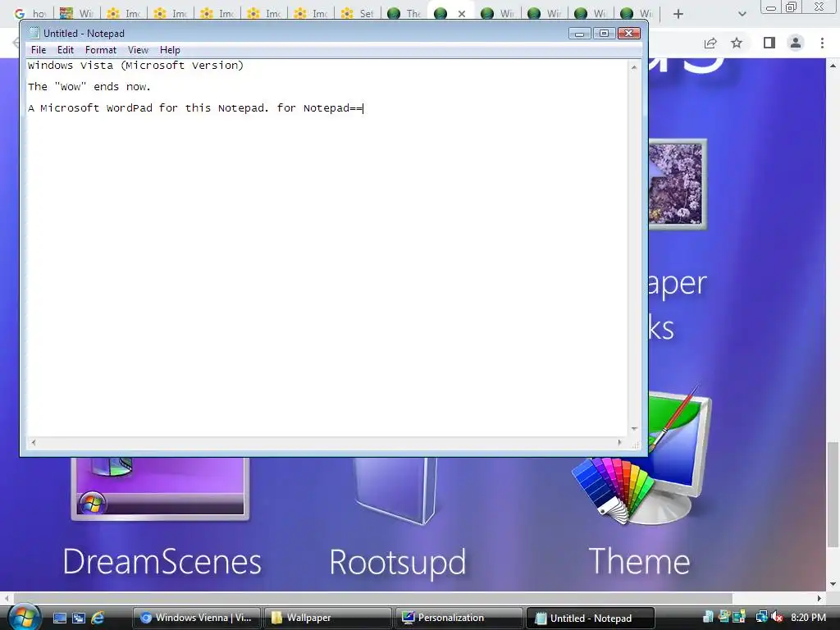Click the 8:20 PM taskbar clock
840x630 pixels.
[808, 617]
